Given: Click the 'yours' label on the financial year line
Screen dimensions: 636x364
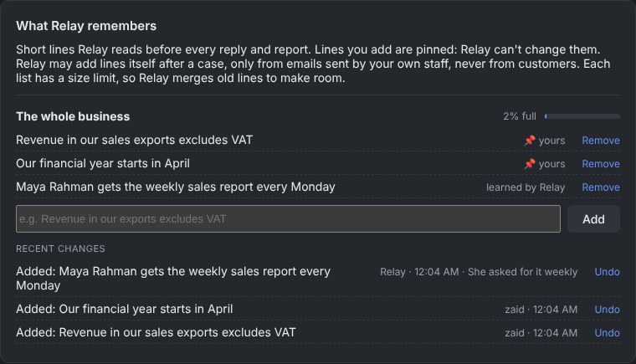Looking at the screenshot, I should 551,164.
